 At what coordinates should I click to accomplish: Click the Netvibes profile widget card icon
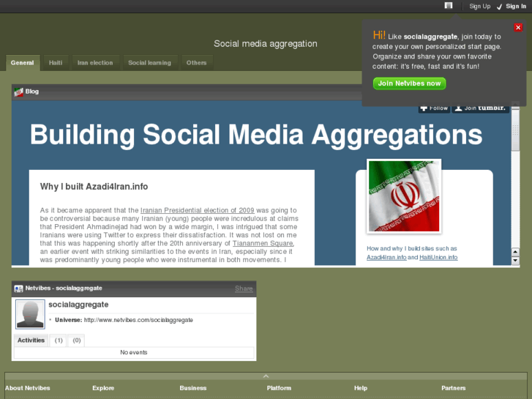point(18,288)
